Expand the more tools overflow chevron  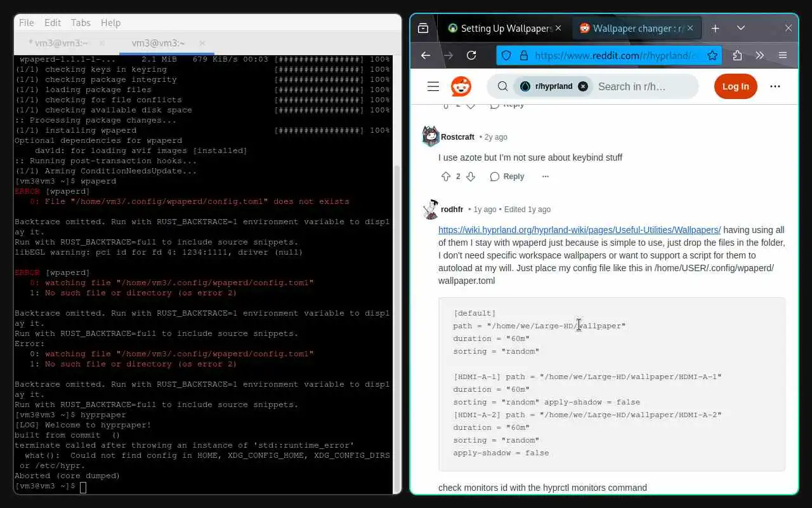tap(759, 55)
